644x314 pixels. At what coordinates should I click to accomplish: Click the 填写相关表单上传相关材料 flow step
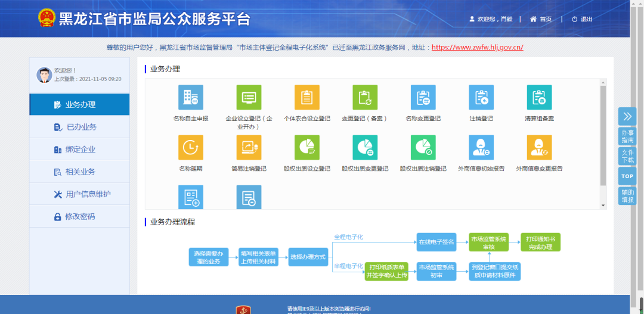258,257
